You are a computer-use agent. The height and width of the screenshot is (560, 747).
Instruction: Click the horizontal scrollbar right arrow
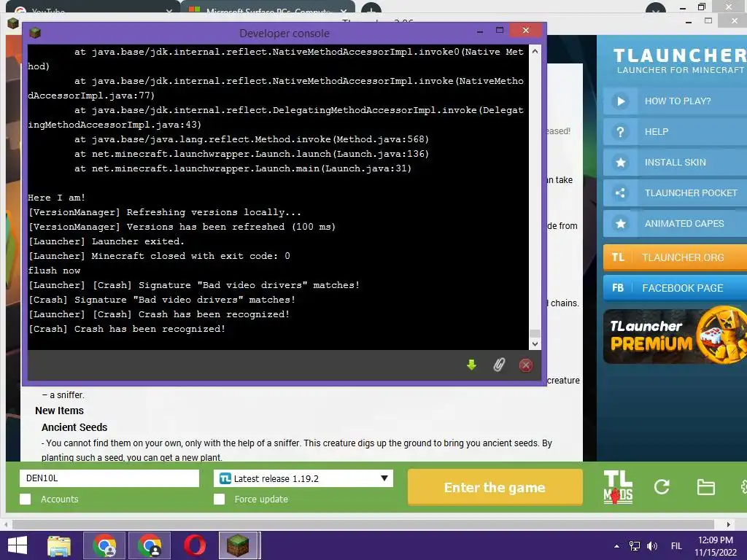pyautogui.click(x=729, y=525)
